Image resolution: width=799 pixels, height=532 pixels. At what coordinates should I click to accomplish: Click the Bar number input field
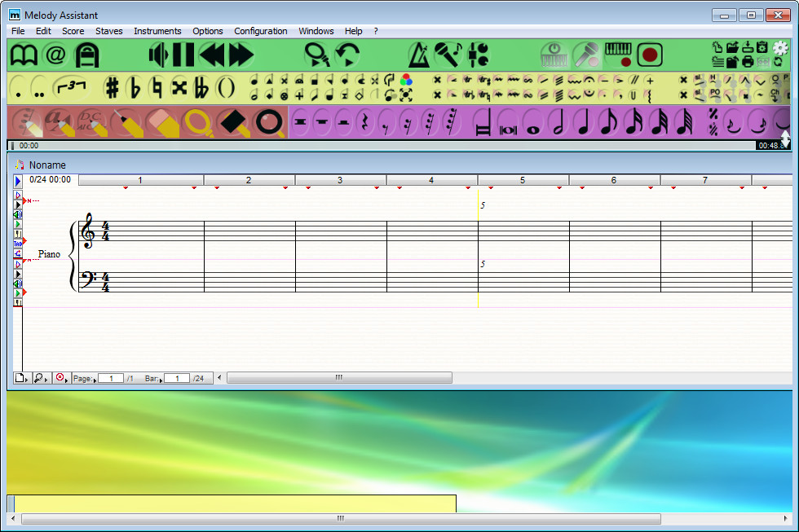coord(177,378)
